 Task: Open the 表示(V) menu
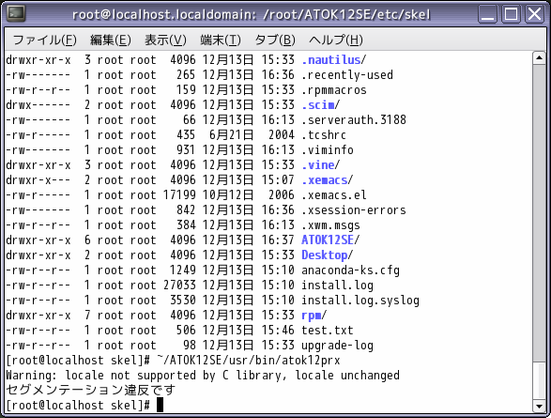click(x=166, y=40)
